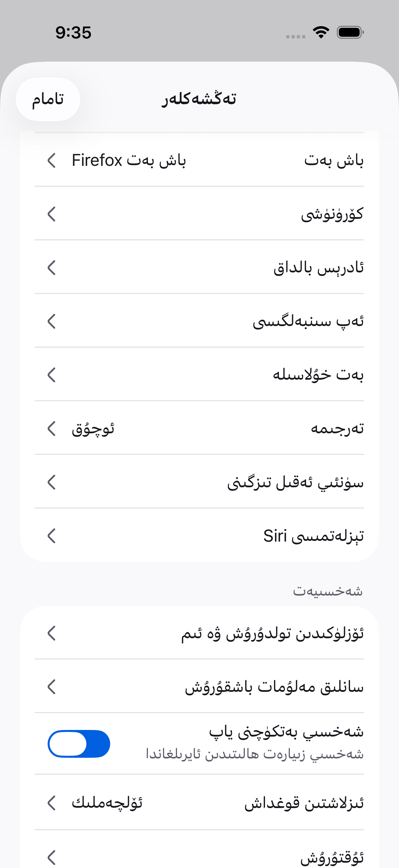Open the كۆرۈنۈشى appearance row
Viewport: 399px width, 868px height.
click(x=199, y=214)
